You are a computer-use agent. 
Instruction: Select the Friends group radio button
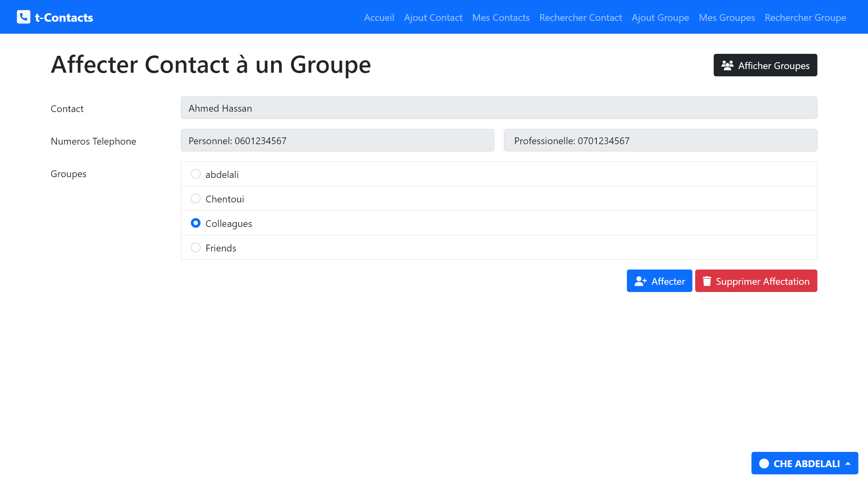coord(196,247)
